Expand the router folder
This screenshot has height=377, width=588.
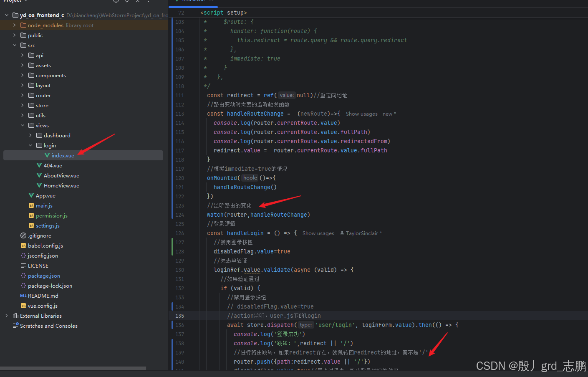click(23, 96)
